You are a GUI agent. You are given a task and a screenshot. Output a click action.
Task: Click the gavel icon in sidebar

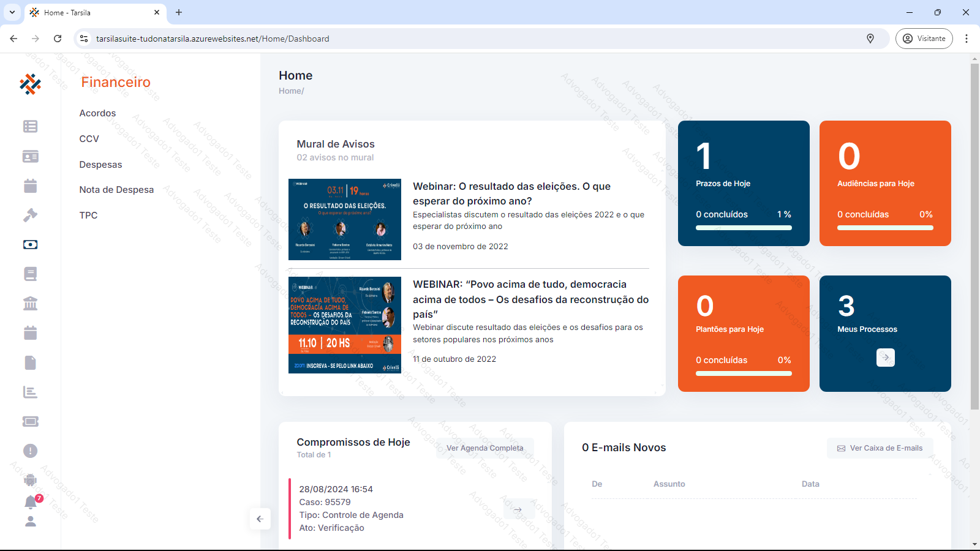[x=30, y=215]
